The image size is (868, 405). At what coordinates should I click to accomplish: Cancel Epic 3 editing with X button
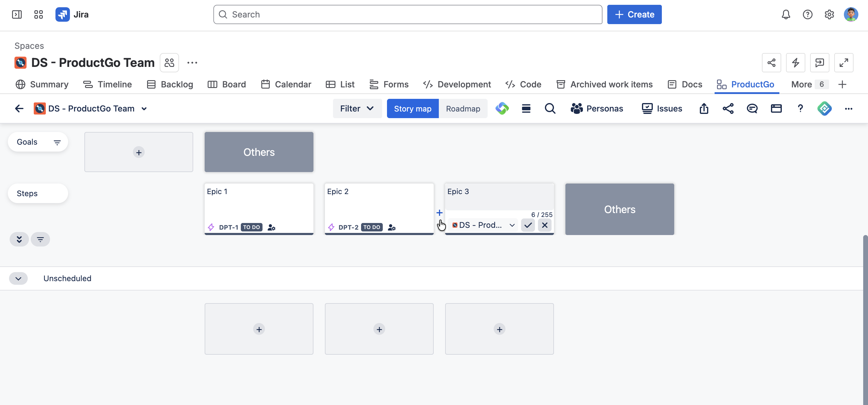[545, 225]
